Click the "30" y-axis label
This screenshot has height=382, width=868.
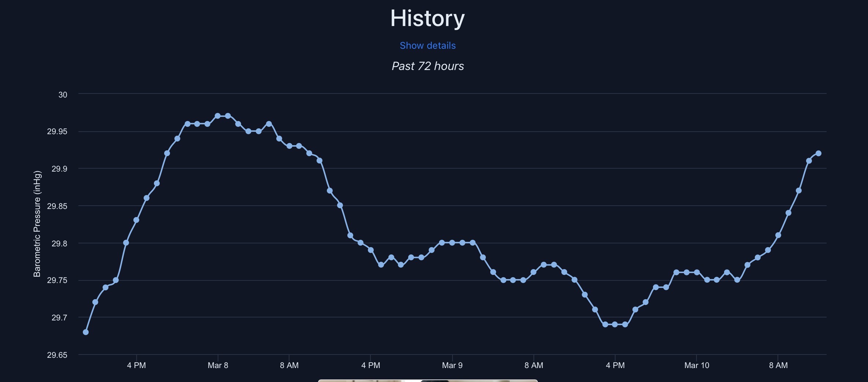(x=63, y=95)
